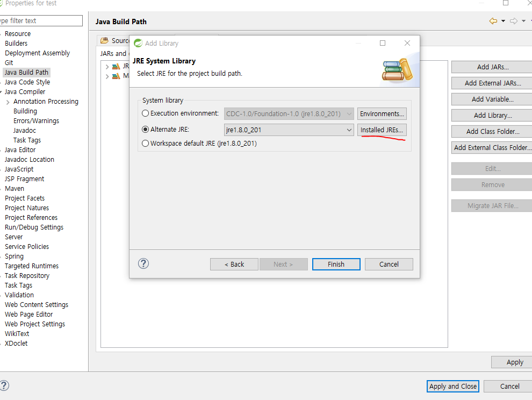Click Cancel in Add Library dialog
The height and width of the screenshot is (400, 532).
(x=389, y=264)
